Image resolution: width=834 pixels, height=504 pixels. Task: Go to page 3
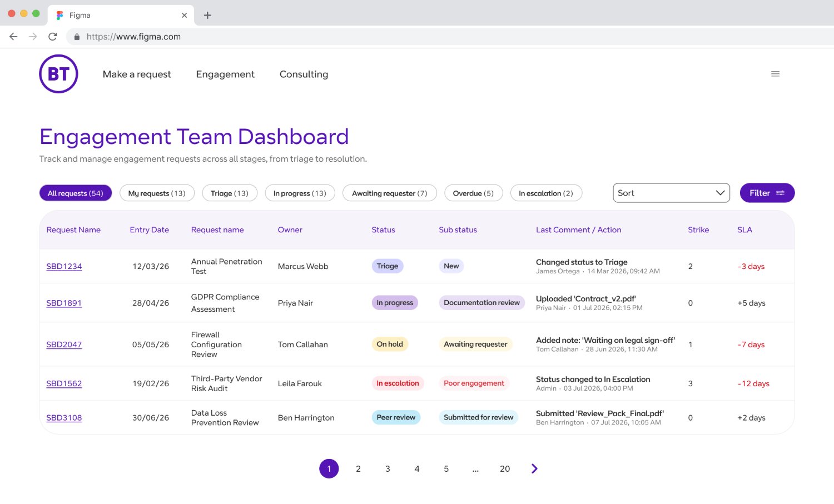pyautogui.click(x=388, y=468)
